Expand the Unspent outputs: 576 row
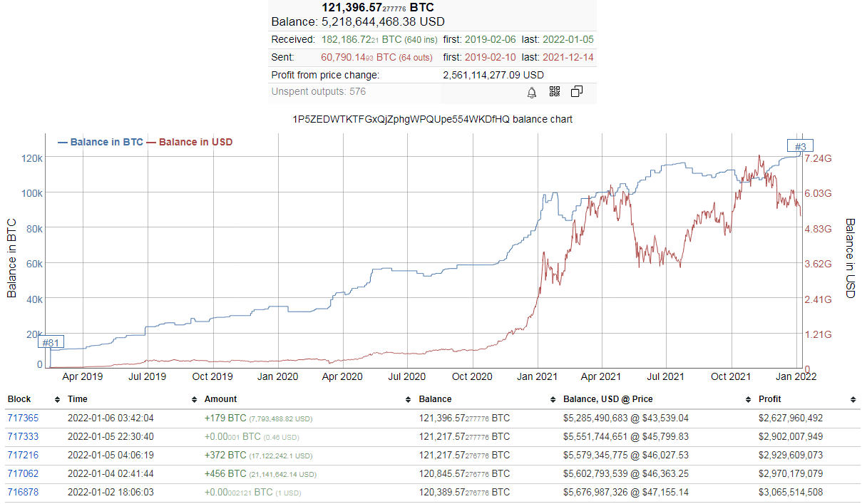 [x=319, y=91]
